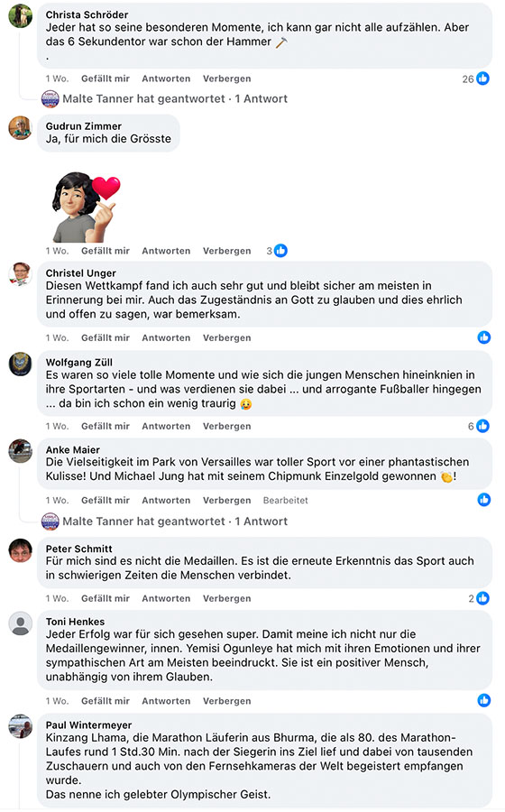The image size is (505, 812).
Task: Reply to Wolfgang Züll via Antworten
Action: tap(166, 426)
